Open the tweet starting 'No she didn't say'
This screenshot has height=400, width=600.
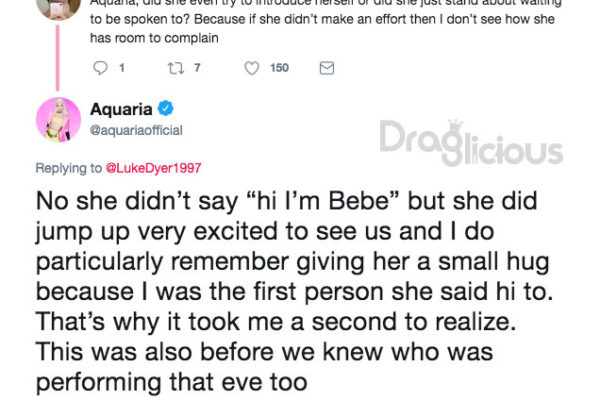(x=295, y=292)
